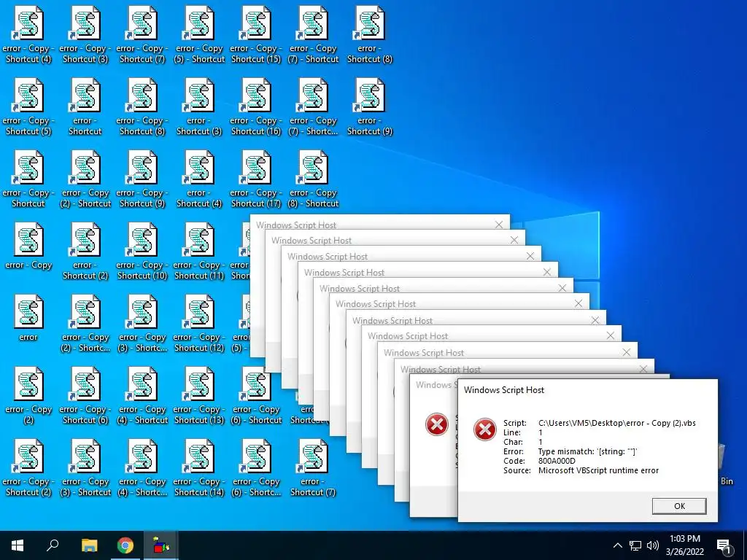Select 'error - Copy (8) - Shortcut' icon
This screenshot has height=560, width=747.
pos(313,180)
